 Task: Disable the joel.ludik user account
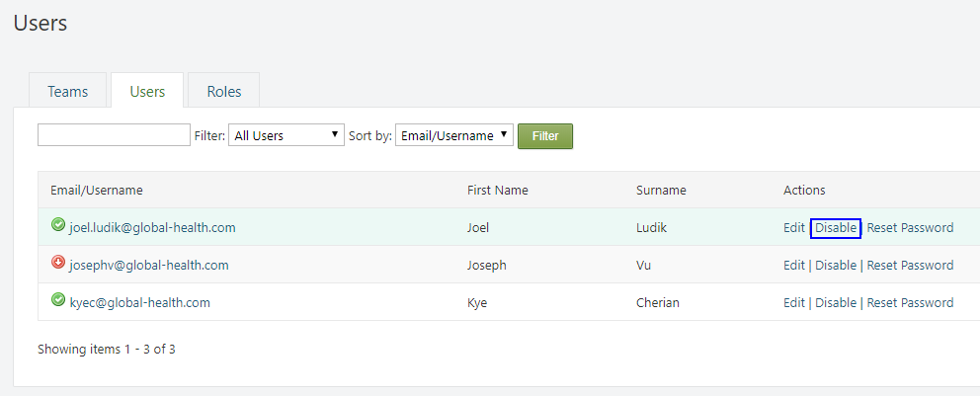click(x=836, y=228)
